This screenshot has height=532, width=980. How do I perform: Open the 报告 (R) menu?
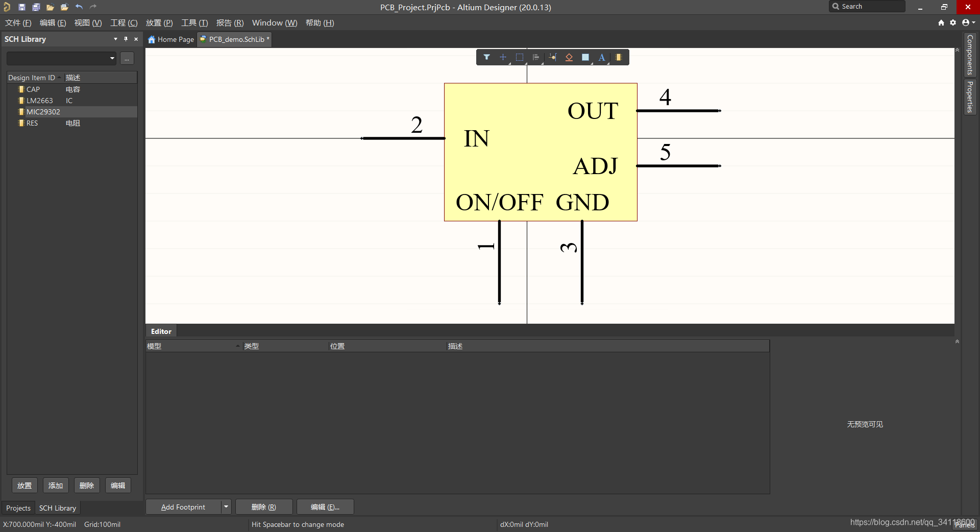pos(230,23)
